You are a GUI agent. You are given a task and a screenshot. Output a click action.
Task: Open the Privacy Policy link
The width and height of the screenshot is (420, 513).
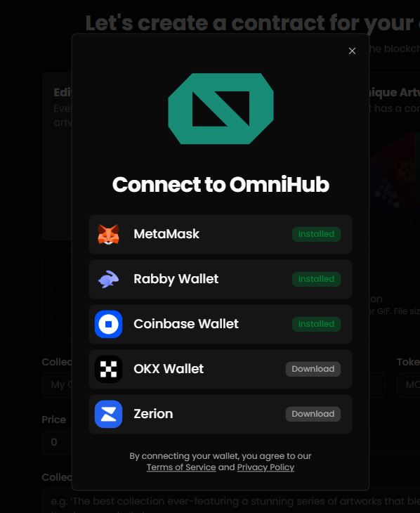265,467
